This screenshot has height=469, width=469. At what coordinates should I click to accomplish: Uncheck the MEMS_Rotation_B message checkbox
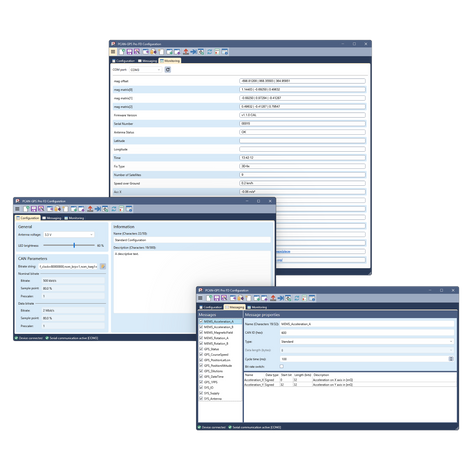click(x=201, y=343)
